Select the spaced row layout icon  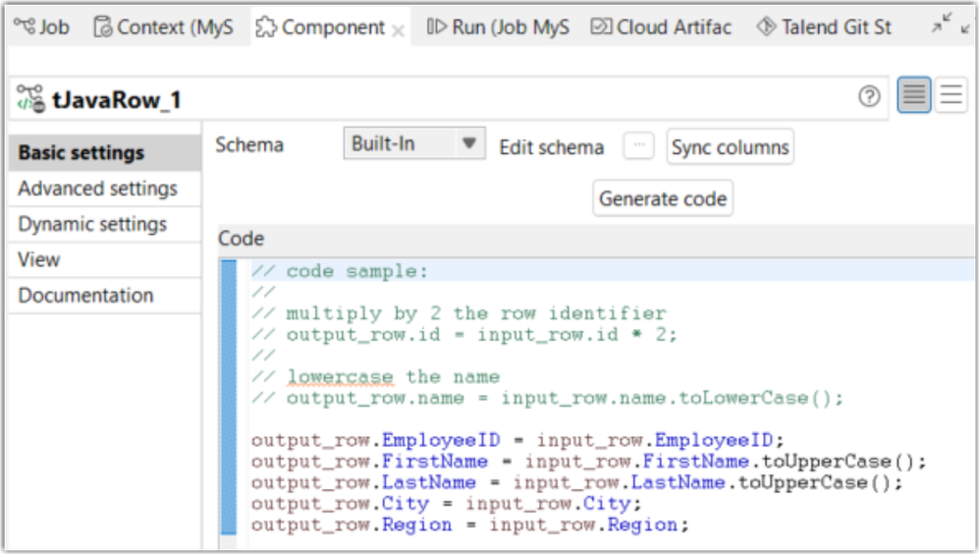pyautogui.click(x=952, y=95)
